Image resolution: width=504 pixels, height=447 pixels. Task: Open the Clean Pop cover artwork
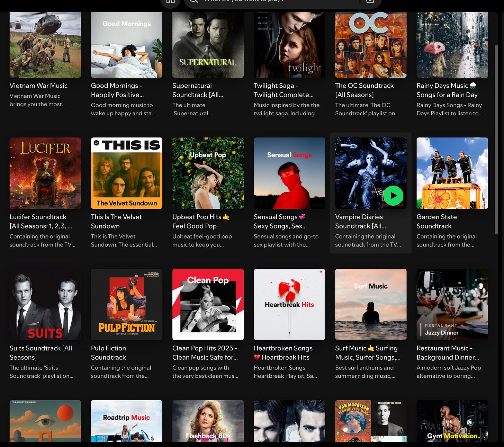pyautogui.click(x=208, y=304)
